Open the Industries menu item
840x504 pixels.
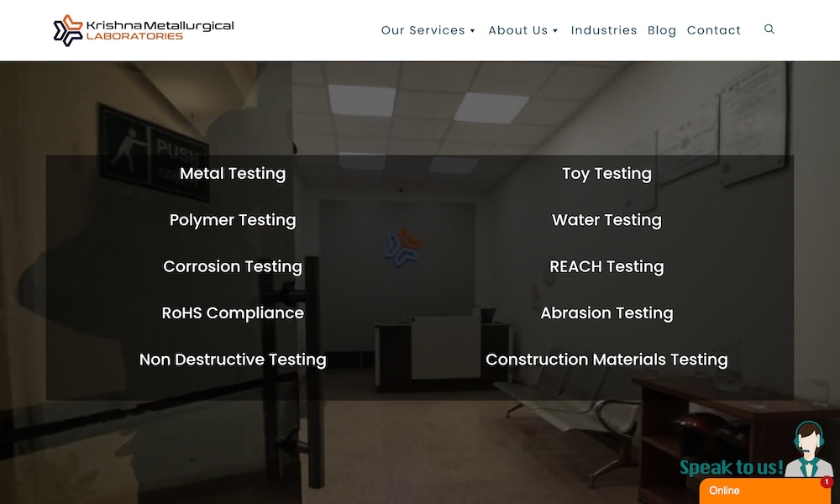[x=604, y=30]
